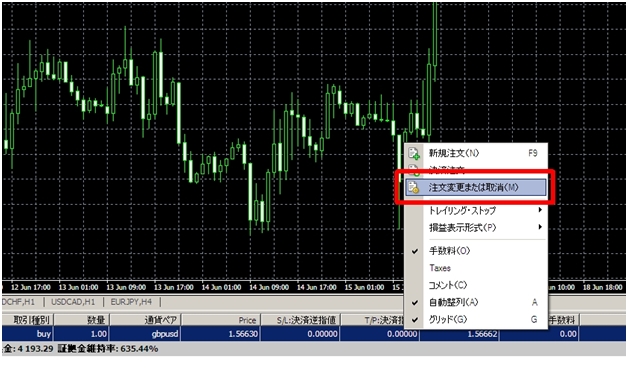The image size is (628, 379).
Task: Click the new order document icon
Action: (414, 153)
